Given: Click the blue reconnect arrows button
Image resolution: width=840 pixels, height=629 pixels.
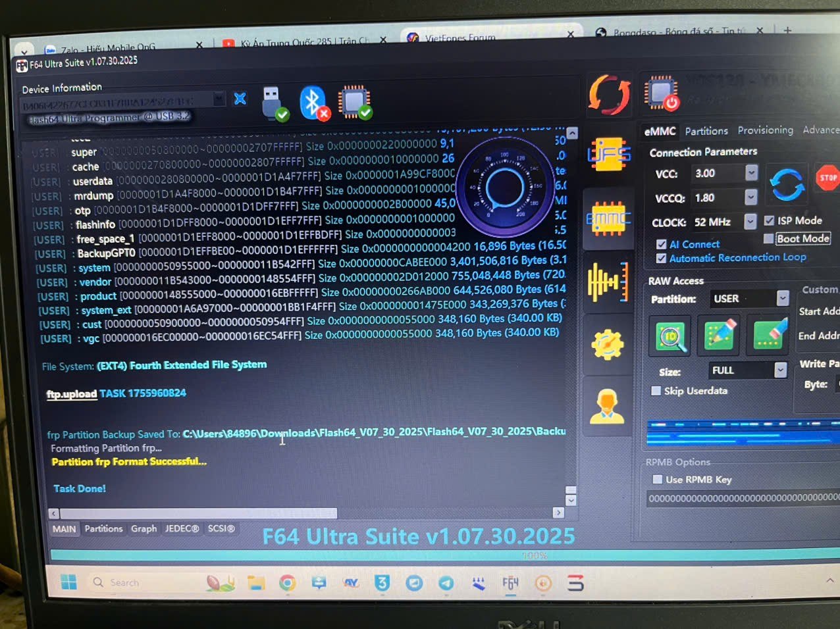Looking at the screenshot, I should click(787, 185).
